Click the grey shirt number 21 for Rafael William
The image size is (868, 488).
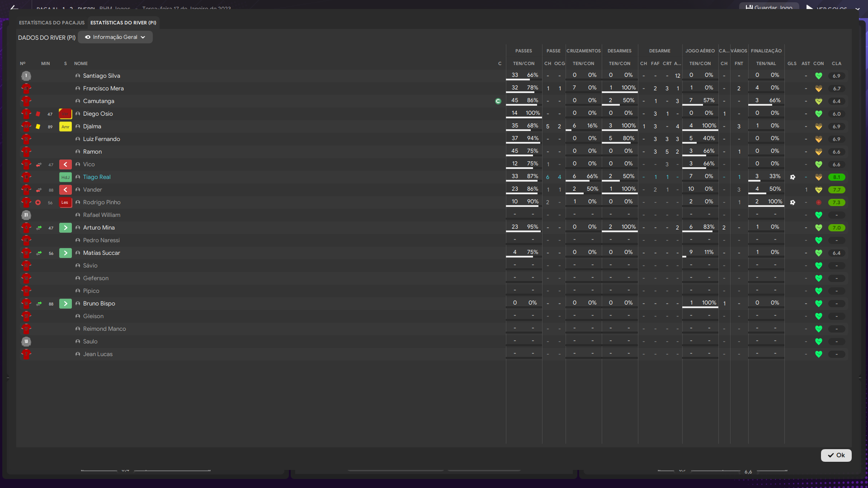(26, 215)
